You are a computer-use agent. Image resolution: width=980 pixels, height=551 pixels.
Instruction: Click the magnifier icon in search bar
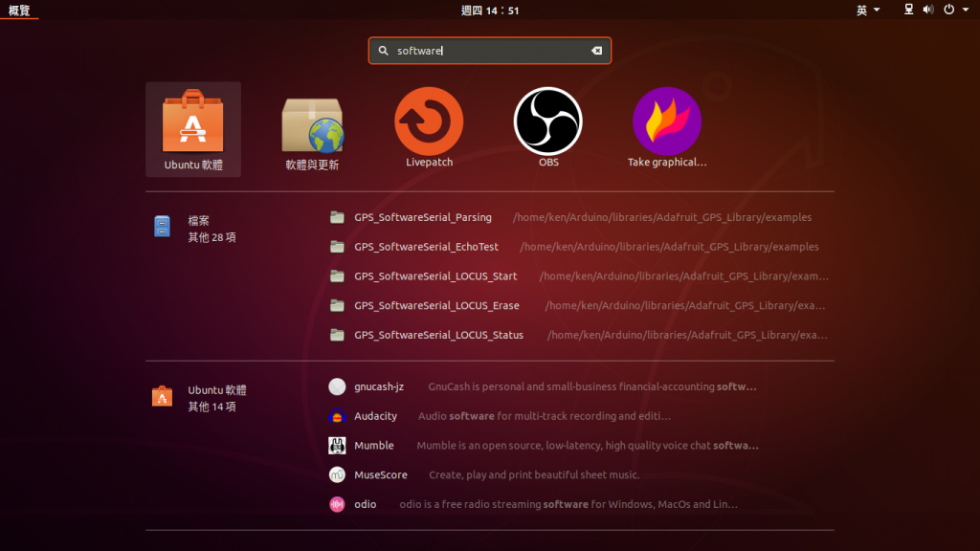[383, 51]
